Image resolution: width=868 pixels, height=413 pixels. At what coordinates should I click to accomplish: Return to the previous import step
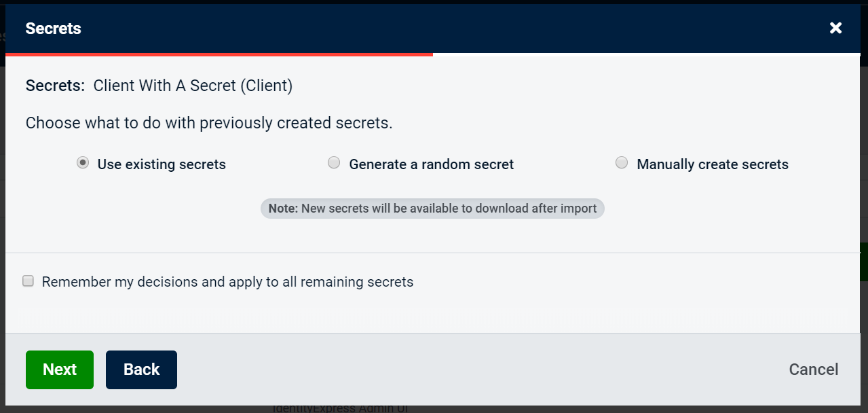click(x=141, y=370)
